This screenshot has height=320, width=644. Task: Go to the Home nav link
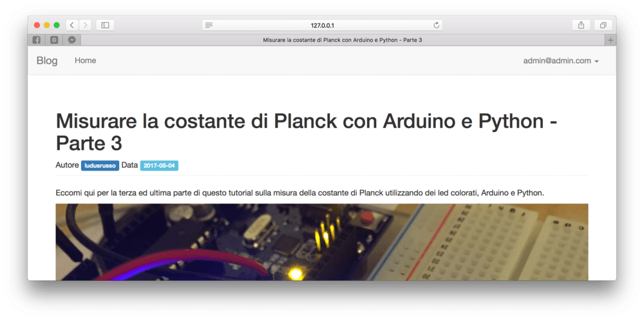coord(86,61)
